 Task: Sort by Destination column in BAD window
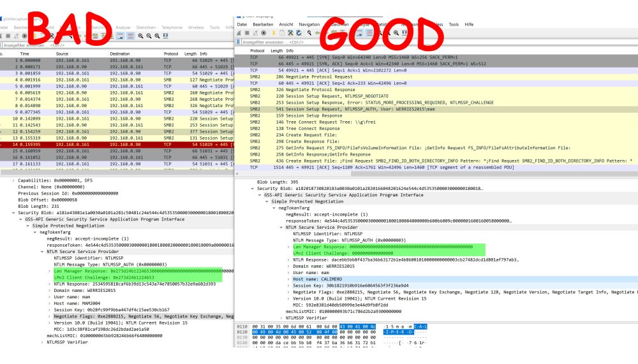[x=120, y=54]
